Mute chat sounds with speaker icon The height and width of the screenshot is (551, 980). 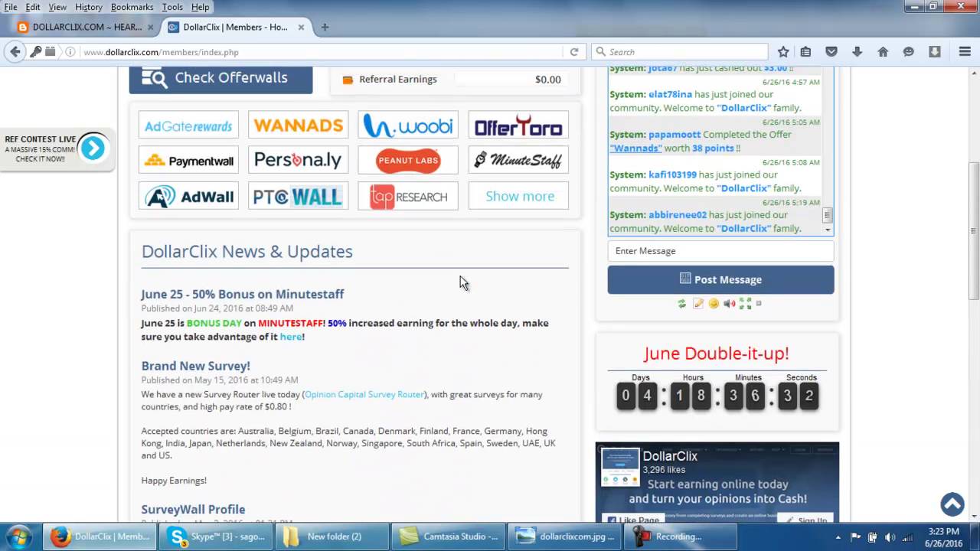click(730, 304)
